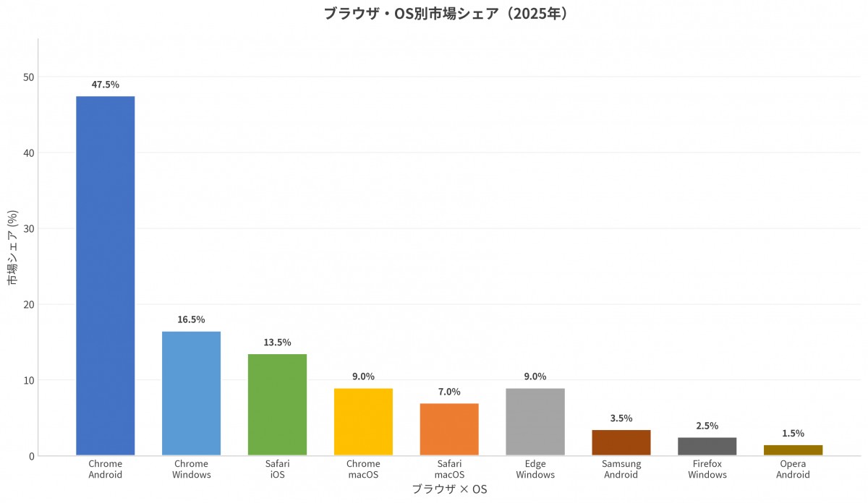This screenshot has height=503, width=868.
Task: Select the dark gray Firefox Windows bar
Action: [707, 446]
